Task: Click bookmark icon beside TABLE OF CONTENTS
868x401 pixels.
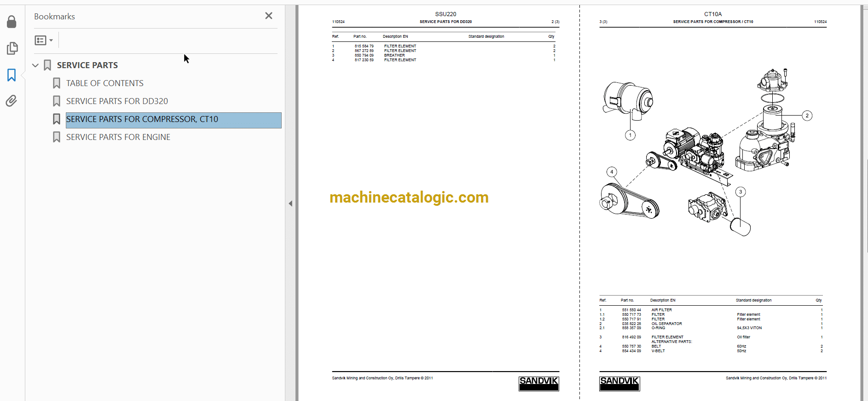Action: tap(57, 83)
